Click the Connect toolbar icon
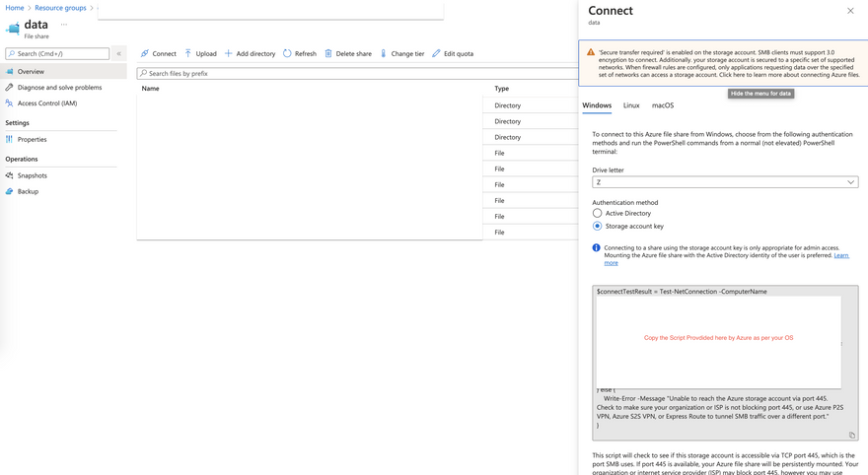The width and height of the screenshot is (868, 475). (x=145, y=54)
